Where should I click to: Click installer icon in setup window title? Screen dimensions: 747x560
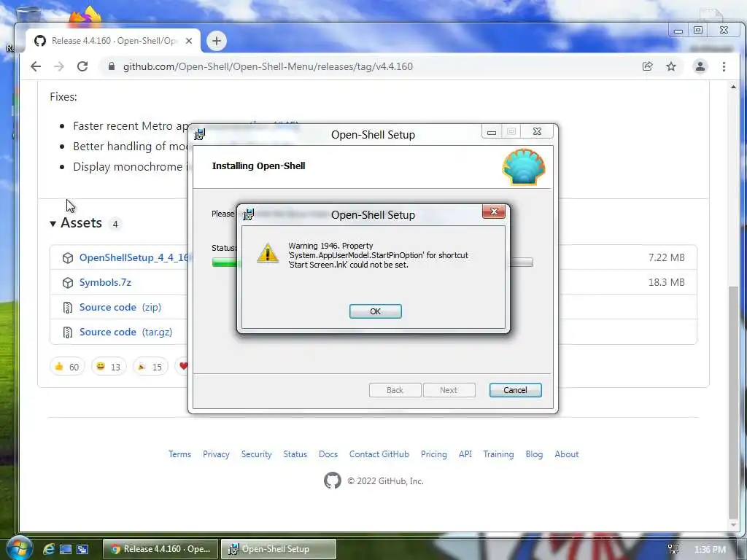[x=200, y=134]
